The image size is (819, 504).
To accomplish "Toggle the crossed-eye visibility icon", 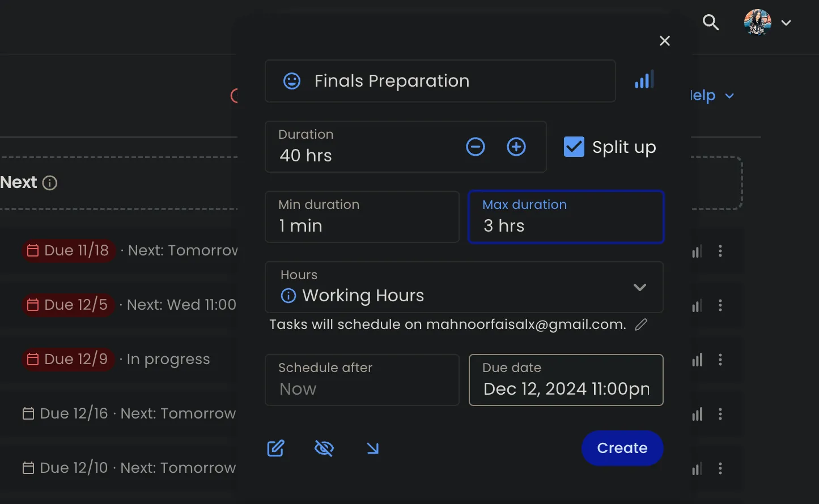I will point(324,449).
